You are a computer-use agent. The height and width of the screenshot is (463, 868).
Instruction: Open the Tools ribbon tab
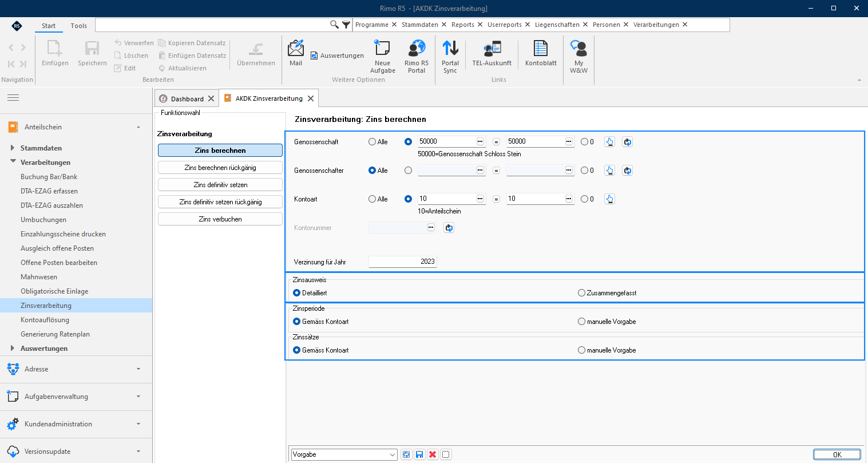pos(79,26)
